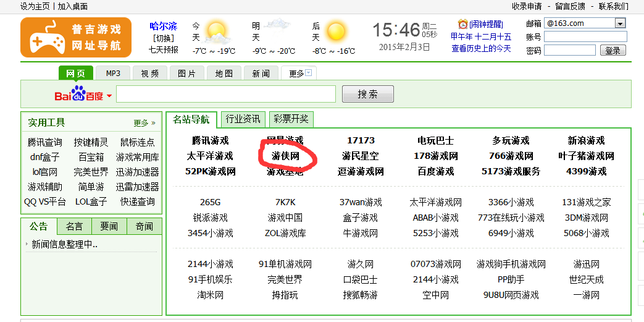The width and height of the screenshot is (644, 322).
Task: Expand 更多 » in 实用工具 panel
Action: [144, 122]
